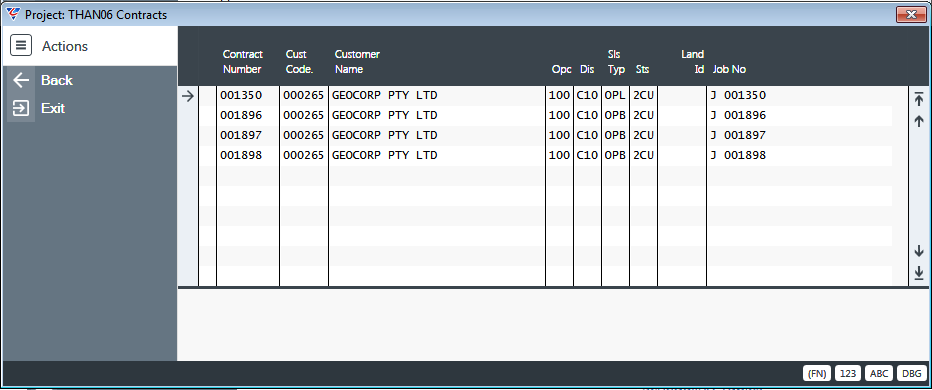Click the Sts column header
Screen dimensions: 932x390
click(643, 70)
